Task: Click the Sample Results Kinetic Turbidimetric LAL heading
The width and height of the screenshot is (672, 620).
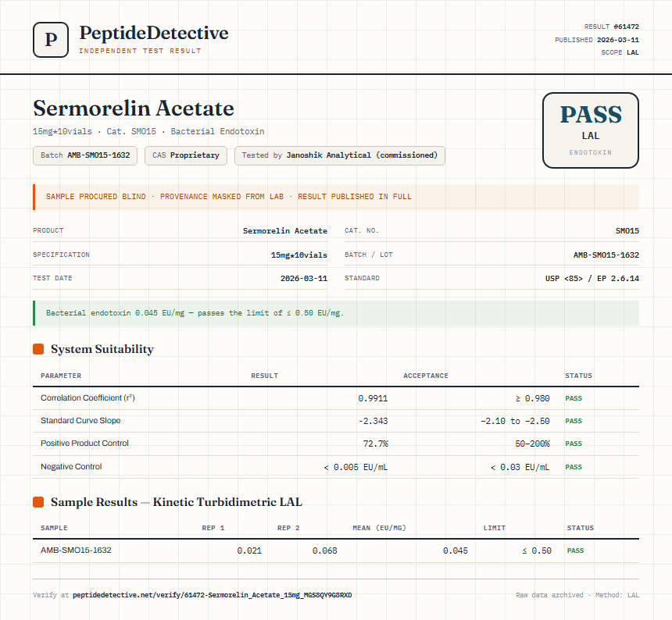Action: point(177,502)
